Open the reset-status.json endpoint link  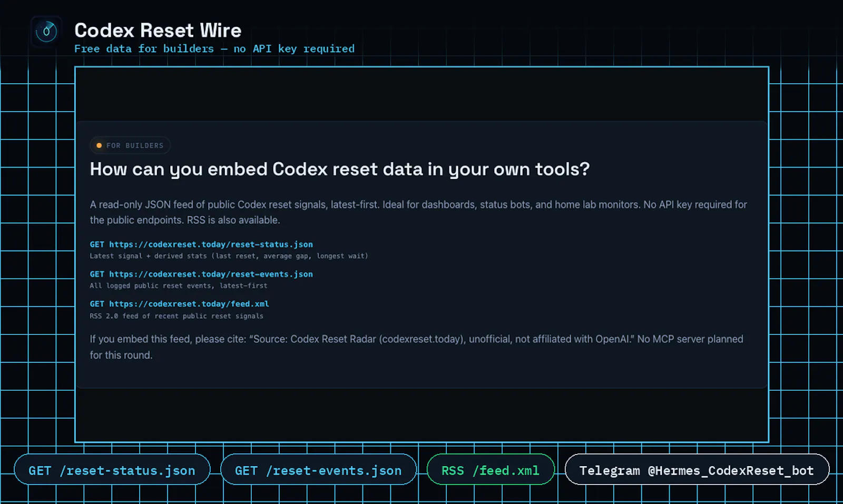[x=201, y=244]
